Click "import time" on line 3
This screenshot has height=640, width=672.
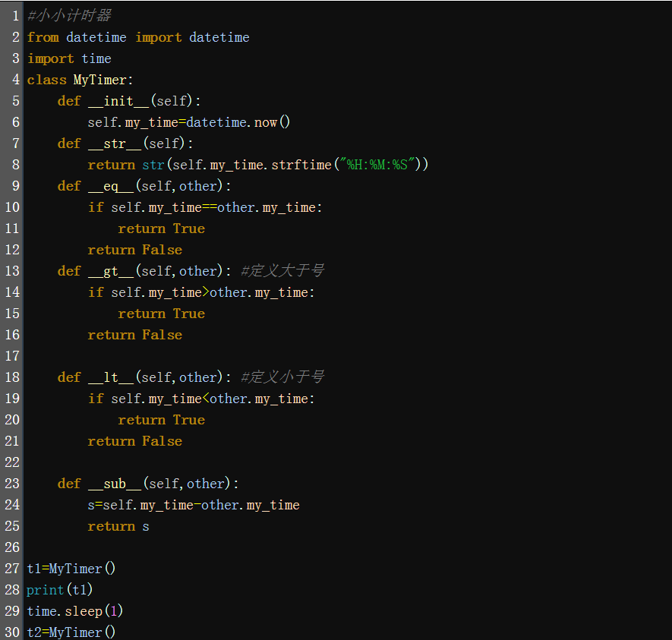click(x=69, y=58)
